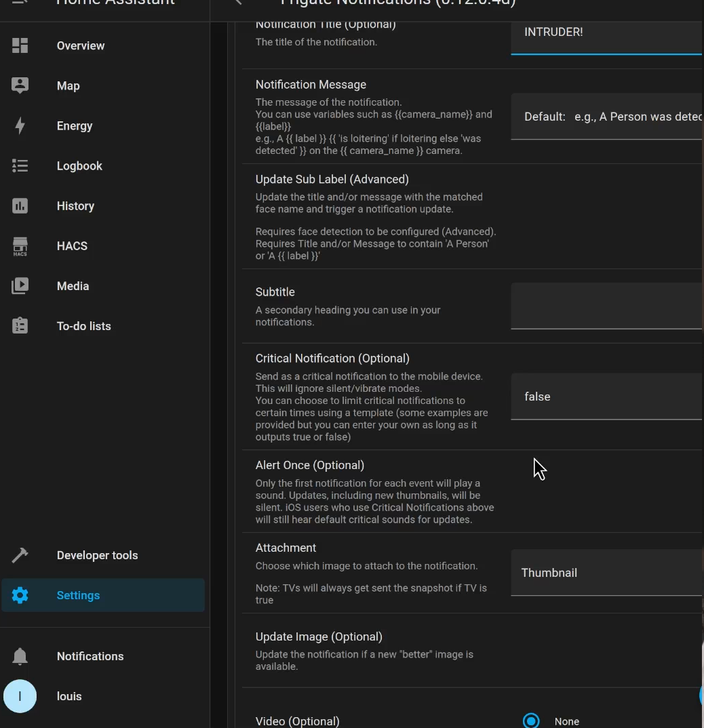Select the None video radio button
This screenshot has width=704, height=728.
(x=531, y=721)
